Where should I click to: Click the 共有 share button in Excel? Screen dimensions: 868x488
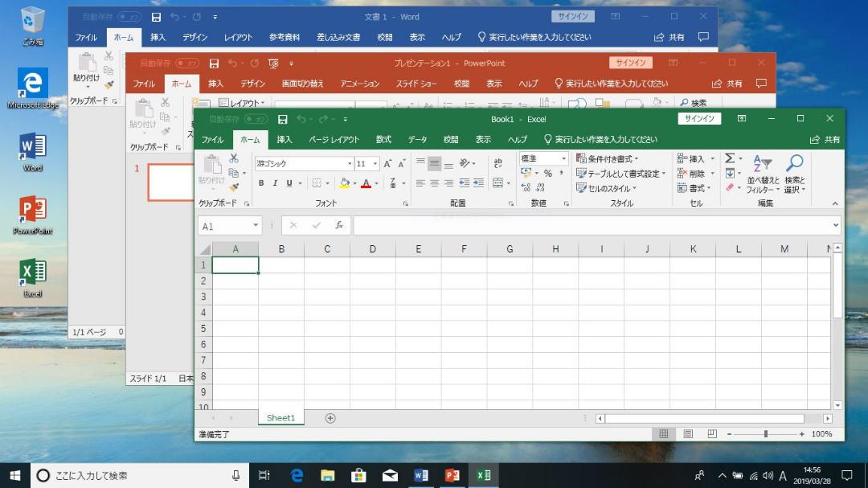(825, 140)
